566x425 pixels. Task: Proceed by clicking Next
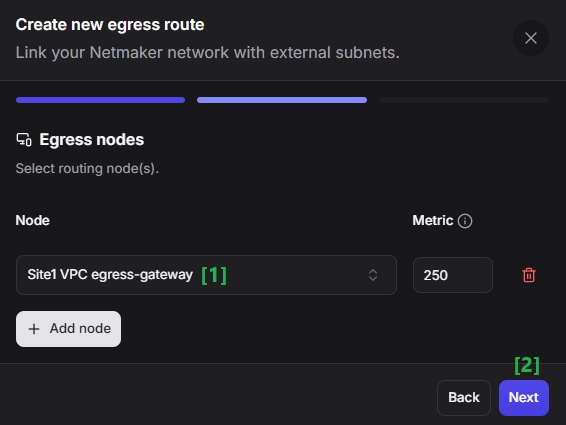coord(523,398)
